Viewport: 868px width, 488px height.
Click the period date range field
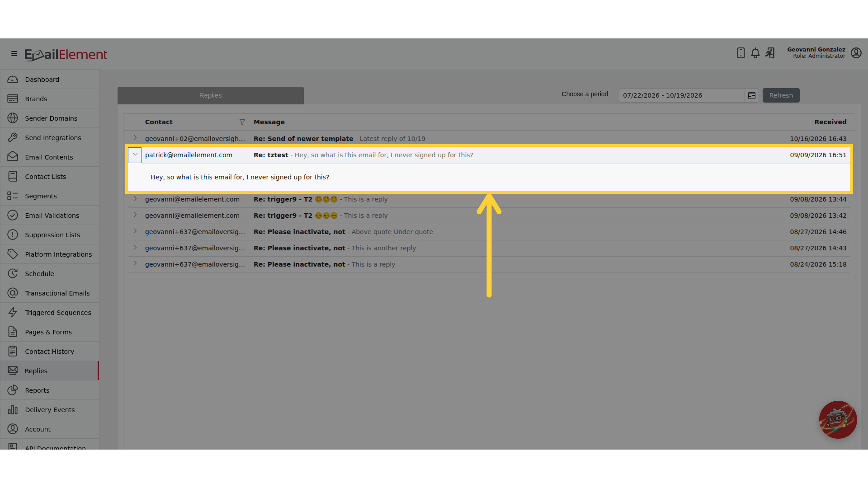click(x=682, y=95)
